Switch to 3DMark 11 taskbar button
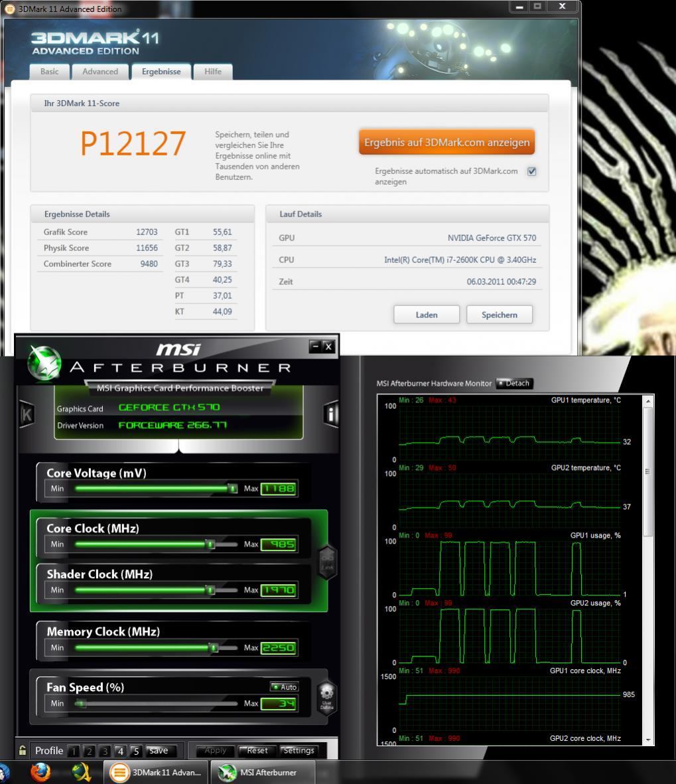This screenshot has height=784, width=676. point(156,773)
